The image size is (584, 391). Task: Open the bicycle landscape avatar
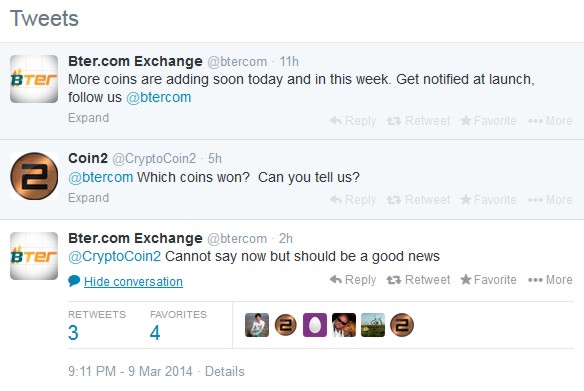click(x=373, y=325)
